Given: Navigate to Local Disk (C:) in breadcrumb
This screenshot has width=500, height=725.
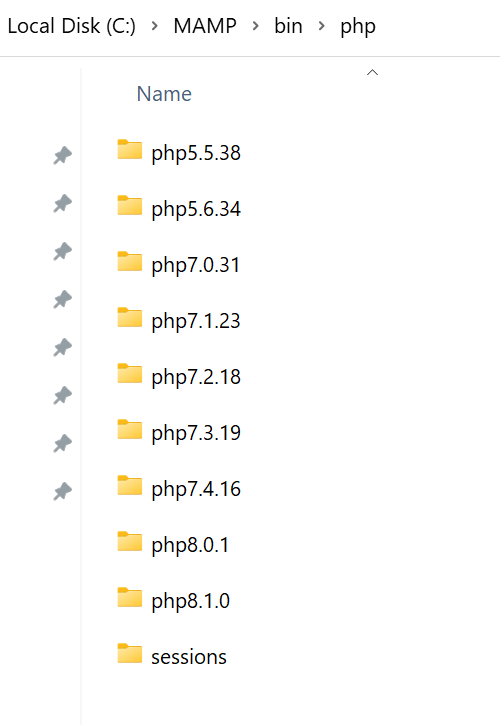Looking at the screenshot, I should click(72, 26).
